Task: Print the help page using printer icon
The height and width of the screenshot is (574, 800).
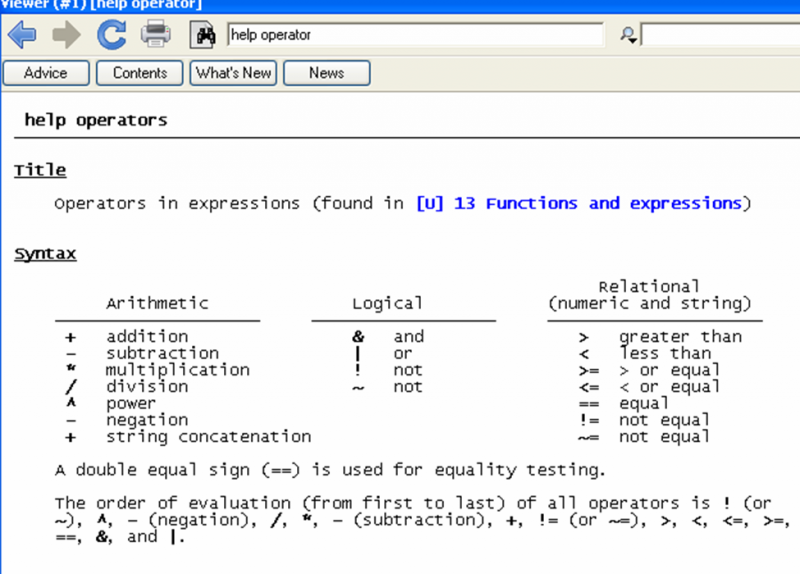Action: click(155, 35)
